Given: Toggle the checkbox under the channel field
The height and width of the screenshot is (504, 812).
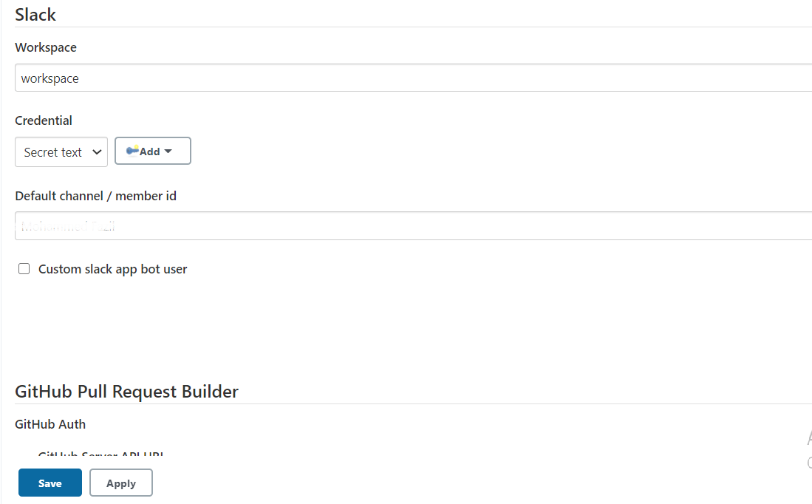Looking at the screenshot, I should pos(24,268).
